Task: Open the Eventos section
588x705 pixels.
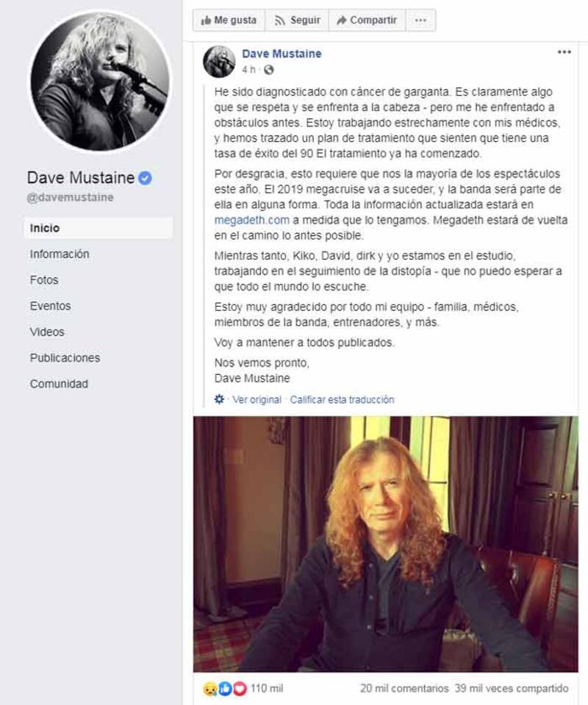Action: tap(51, 307)
